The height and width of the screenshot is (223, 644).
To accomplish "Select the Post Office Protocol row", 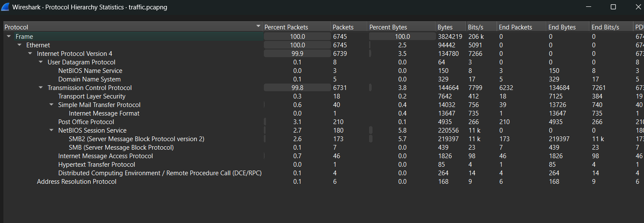I will 86,122.
